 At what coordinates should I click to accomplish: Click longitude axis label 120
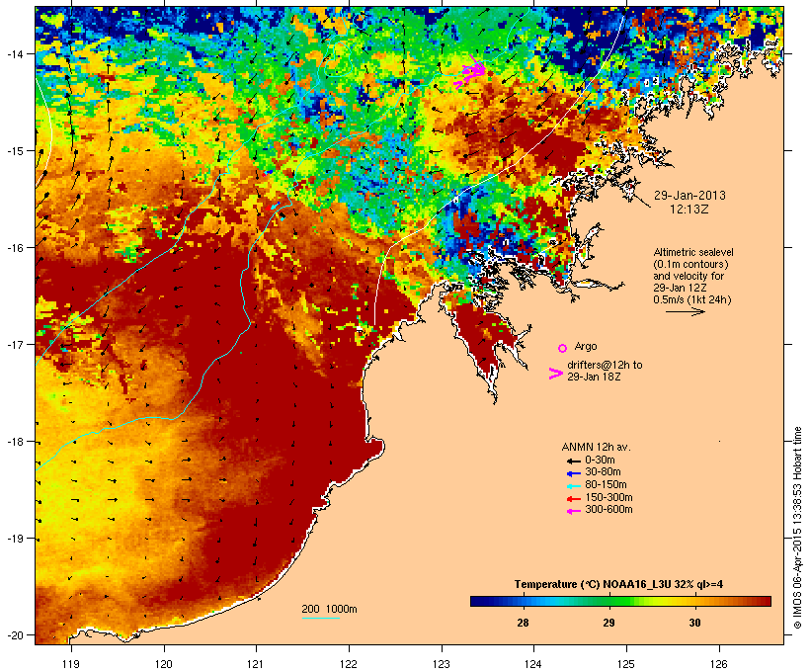pos(164,664)
